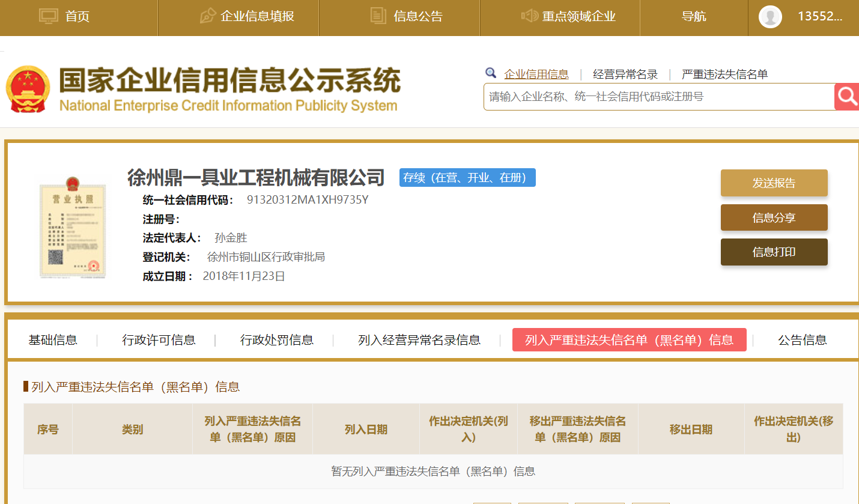
Task: Click the 发送报告 button
Action: [774, 183]
